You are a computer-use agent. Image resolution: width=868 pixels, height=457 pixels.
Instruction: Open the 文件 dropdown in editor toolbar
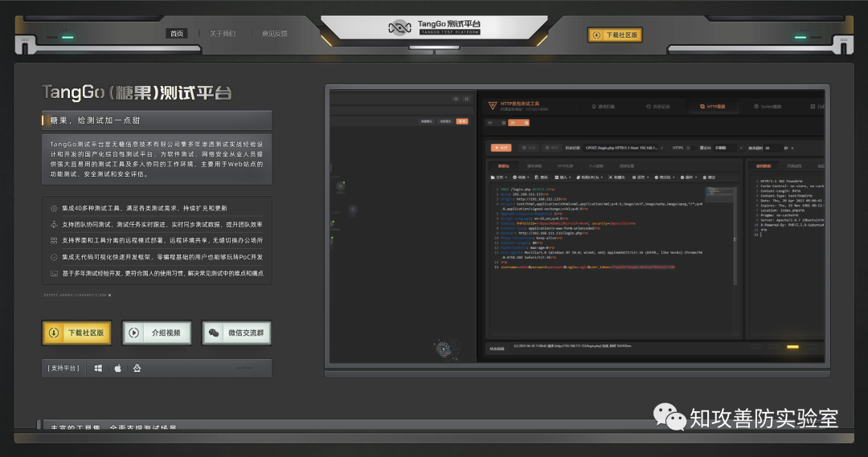point(498,177)
